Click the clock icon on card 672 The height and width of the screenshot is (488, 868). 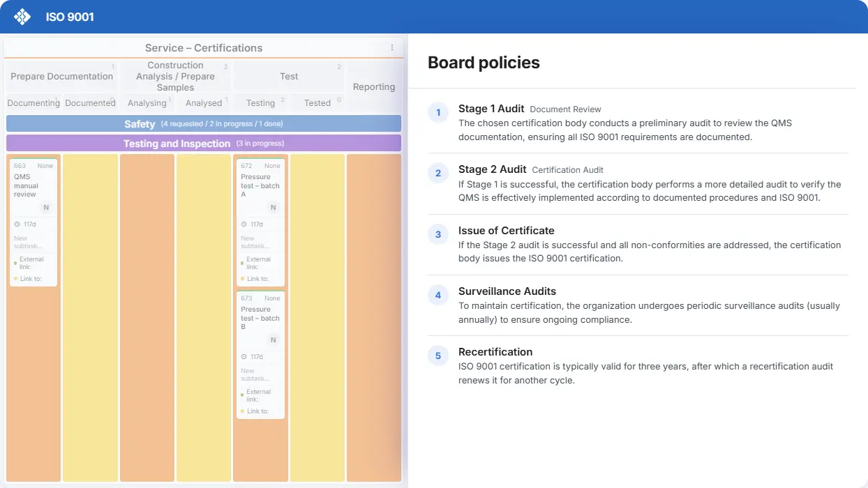244,224
